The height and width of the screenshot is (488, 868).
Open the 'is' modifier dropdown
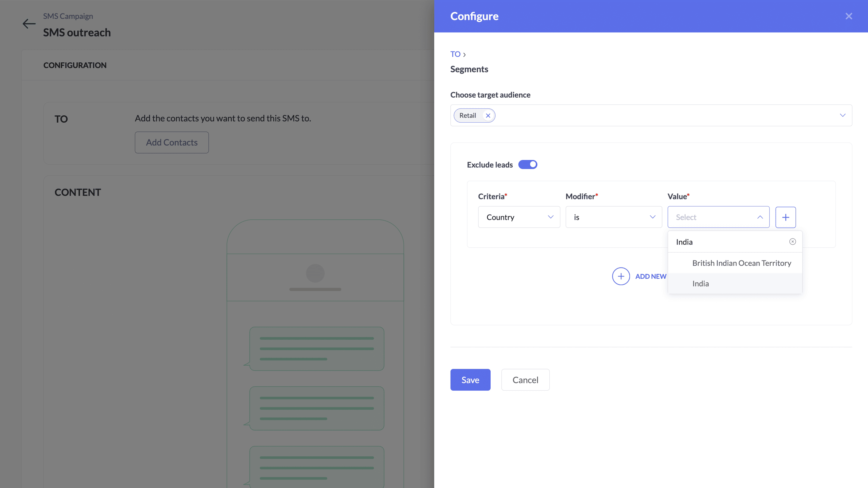[x=614, y=217]
